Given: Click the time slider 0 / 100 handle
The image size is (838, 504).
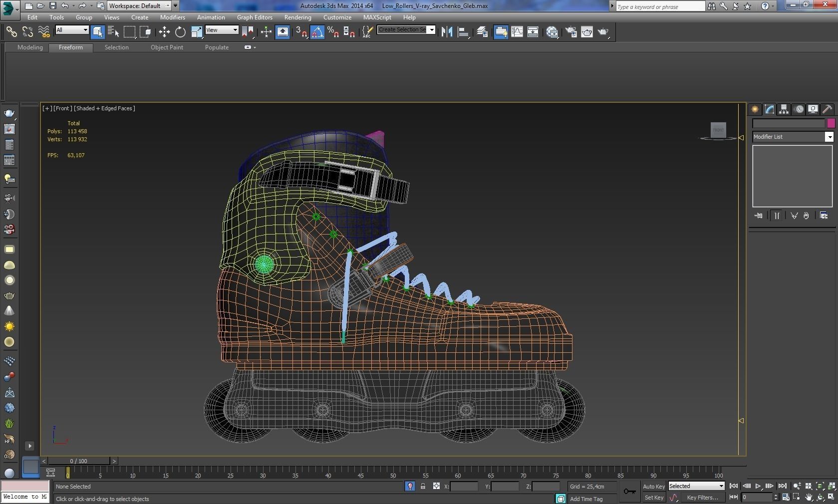Looking at the screenshot, I should (78, 461).
